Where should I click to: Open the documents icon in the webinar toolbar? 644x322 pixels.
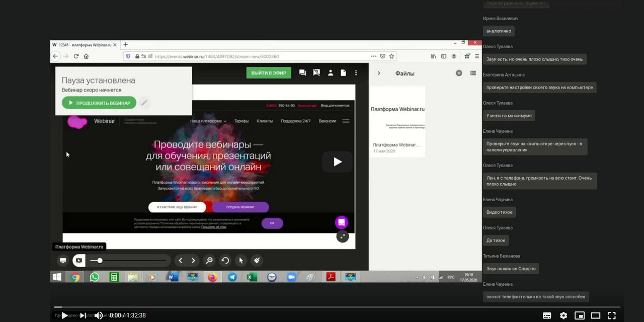click(343, 73)
